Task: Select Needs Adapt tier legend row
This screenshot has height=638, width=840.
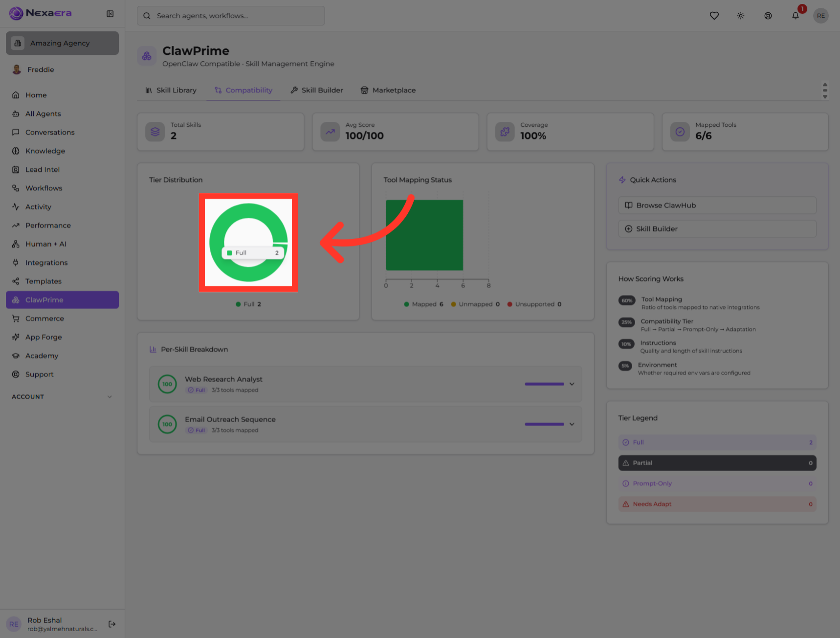Action: click(x=717, y=504)
